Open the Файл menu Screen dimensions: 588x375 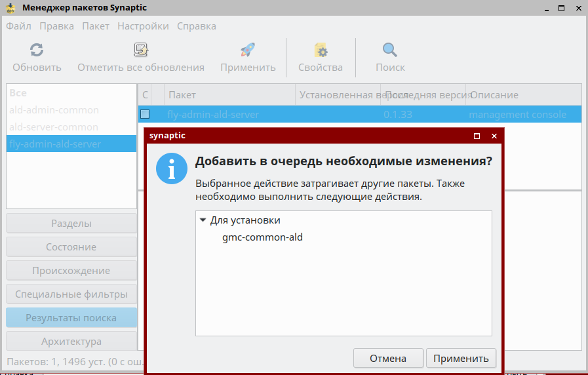pos(18,26)
